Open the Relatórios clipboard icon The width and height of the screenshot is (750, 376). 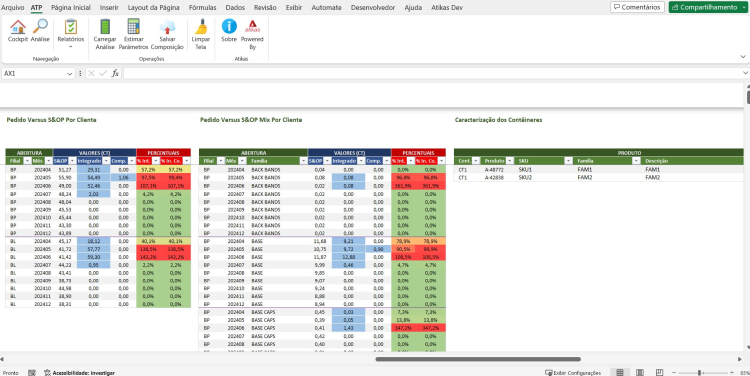[71, 26]
